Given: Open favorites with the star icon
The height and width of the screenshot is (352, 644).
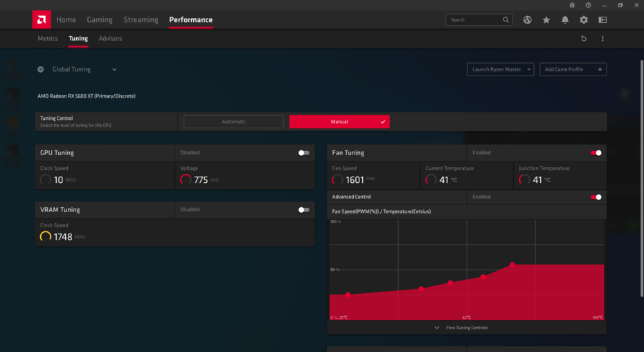Looking at the screenshot, I should (546, 20).
